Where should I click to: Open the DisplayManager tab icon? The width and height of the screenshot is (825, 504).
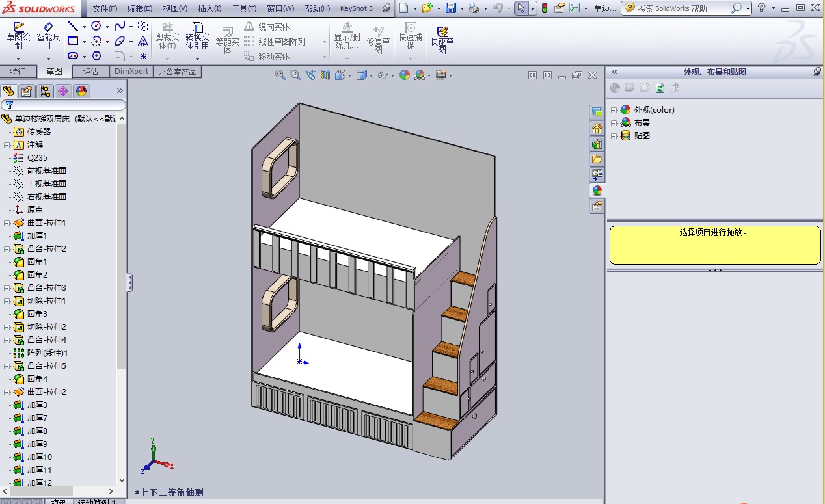81,91
